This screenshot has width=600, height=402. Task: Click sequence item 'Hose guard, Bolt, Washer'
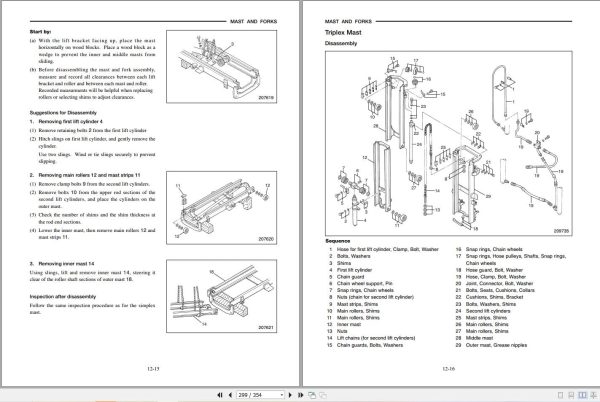click(494, 270)
